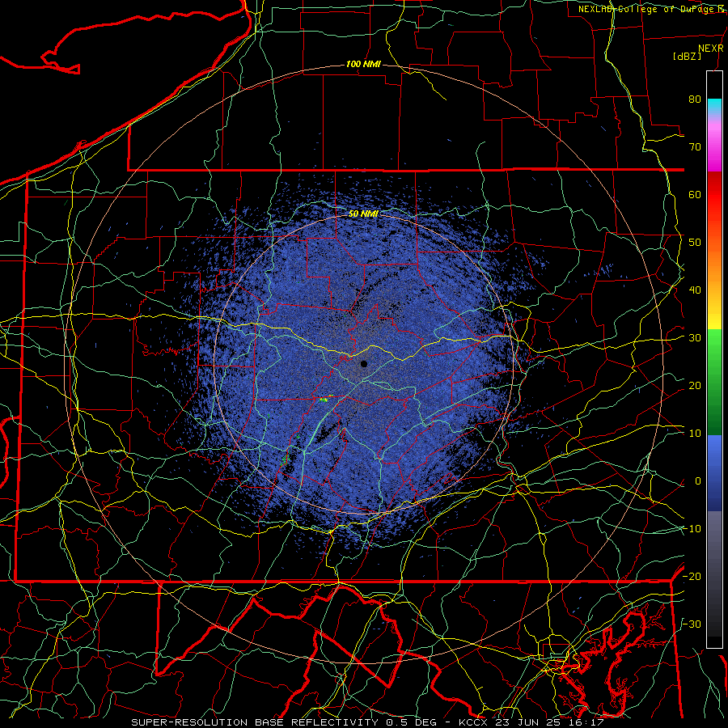The image size is (728, 728).
Task: Click the 20 dBZ legend value
Action: [x=695, y=385]
